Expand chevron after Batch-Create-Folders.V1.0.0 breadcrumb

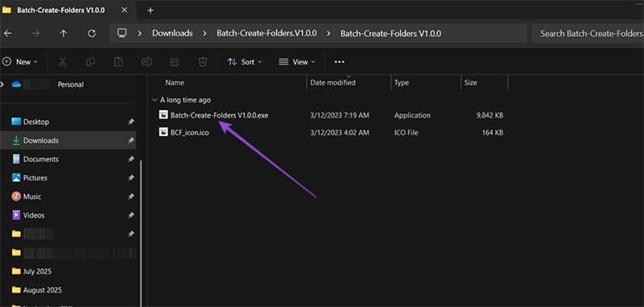pos(328,33)
